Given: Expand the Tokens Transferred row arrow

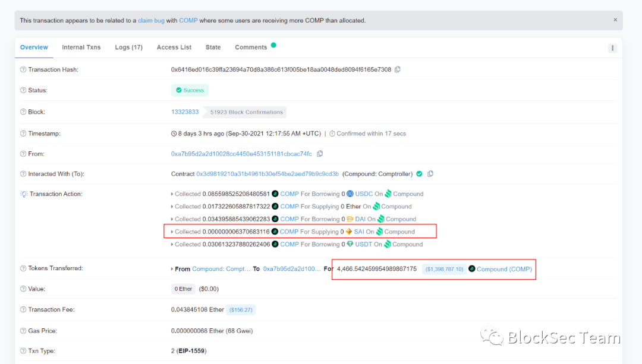Looking at the screenshot, I should click(172, 269).
